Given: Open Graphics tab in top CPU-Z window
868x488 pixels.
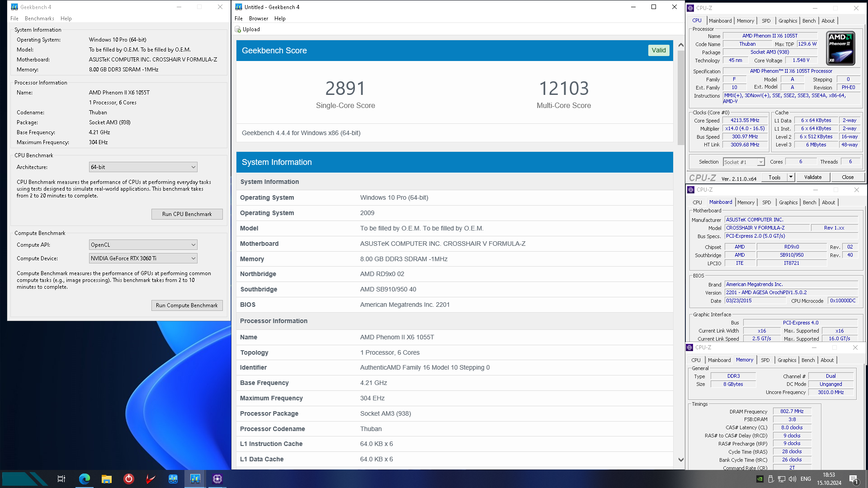Looking at the screenshot, I should [x=788, y=21].
